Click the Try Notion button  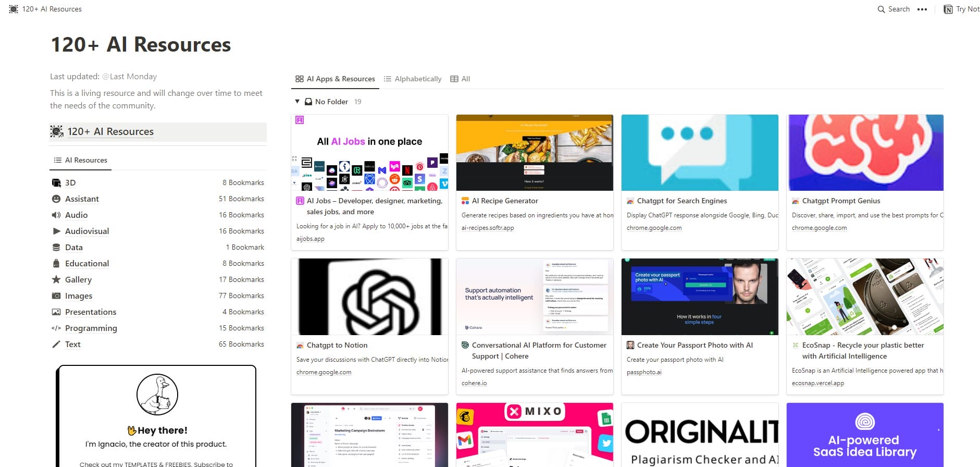point(962,9)
